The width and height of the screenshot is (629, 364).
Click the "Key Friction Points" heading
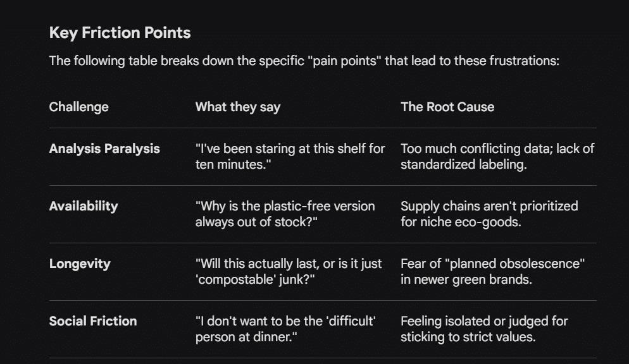[x=120, y=33]
